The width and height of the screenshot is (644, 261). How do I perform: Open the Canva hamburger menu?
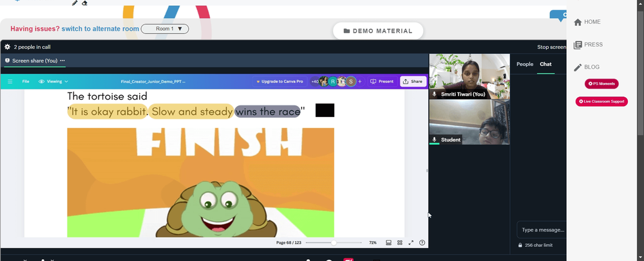(x=10, y=82)
